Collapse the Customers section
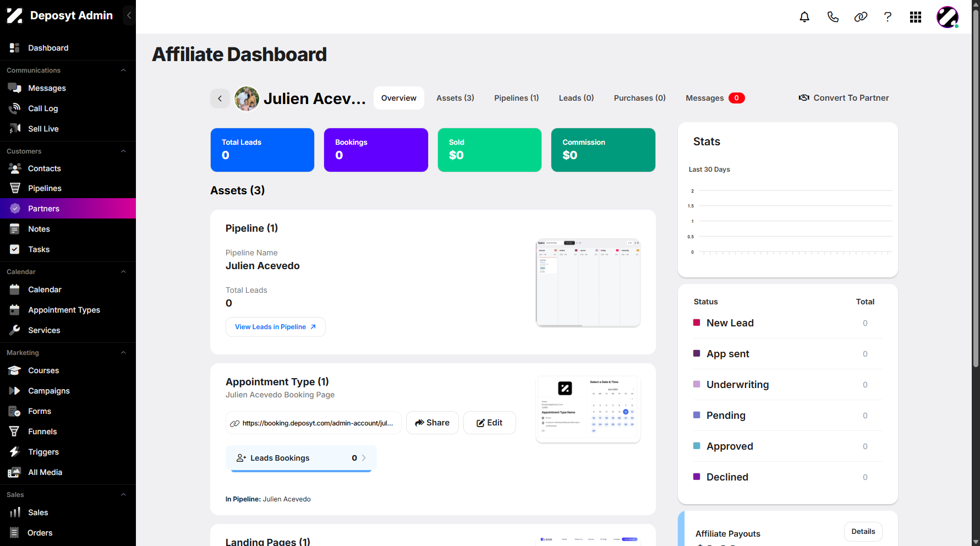 [123, 151]
